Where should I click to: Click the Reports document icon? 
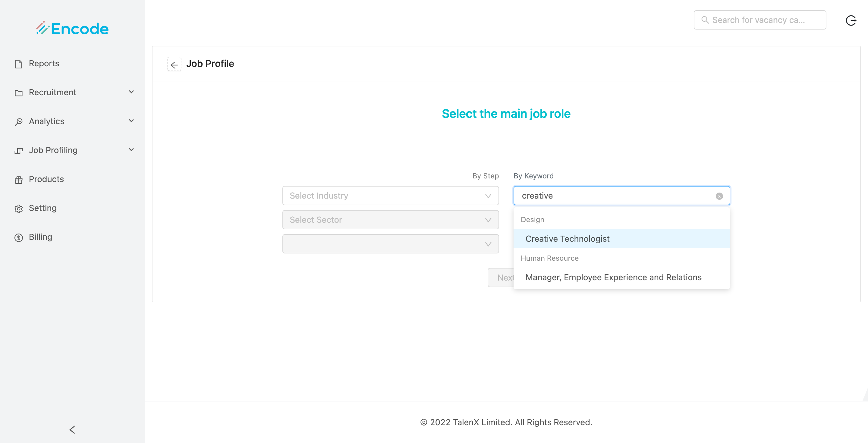click(x=18, y=64)
